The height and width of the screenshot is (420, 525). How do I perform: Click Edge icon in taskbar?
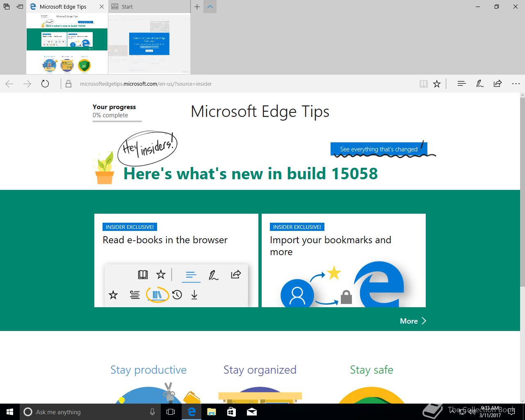click(191, 412)
